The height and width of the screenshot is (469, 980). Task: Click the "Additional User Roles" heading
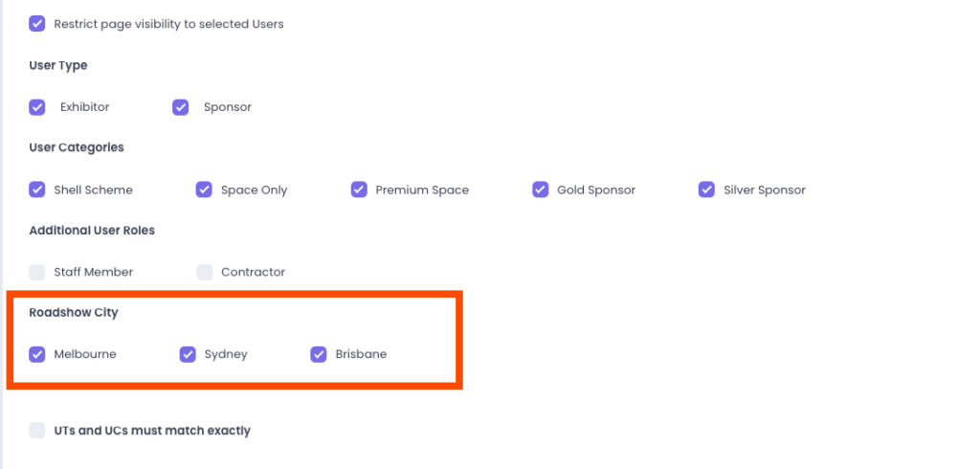pos(92,231)
